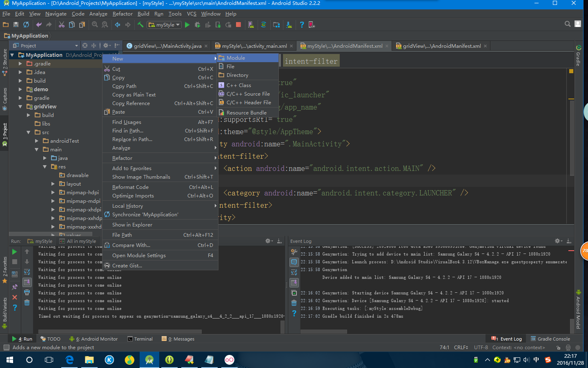Click the Print icon in Run panel
Viewport: 588px width, 368px height.
[27, 292]
